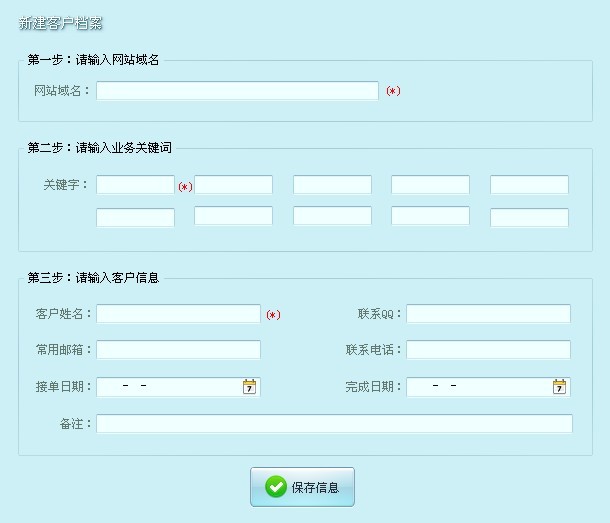Click the required (*) mark beside 网站域名
The image size is (610, 523).
(393, 91)
